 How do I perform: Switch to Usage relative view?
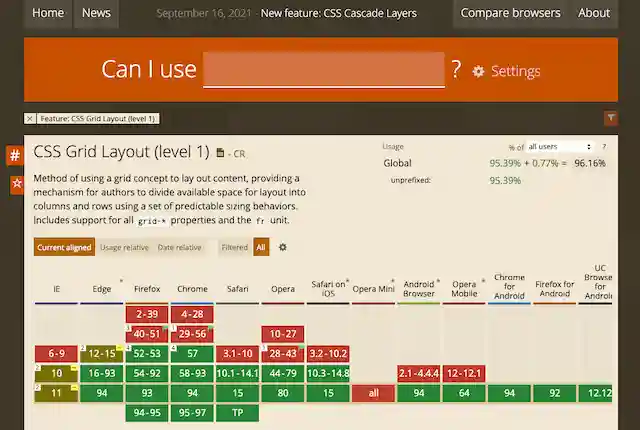point(124,247)
